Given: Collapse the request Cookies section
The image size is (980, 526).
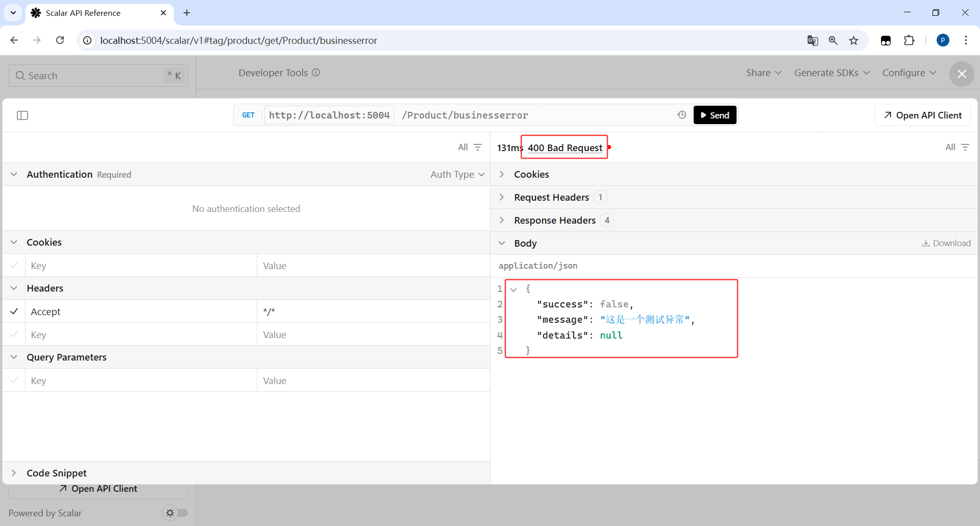Looking at the screenshot, I should coord(14,242).
